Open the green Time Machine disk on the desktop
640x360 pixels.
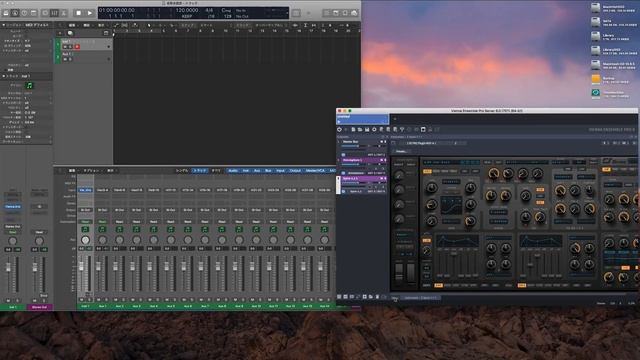pos(596,93)
